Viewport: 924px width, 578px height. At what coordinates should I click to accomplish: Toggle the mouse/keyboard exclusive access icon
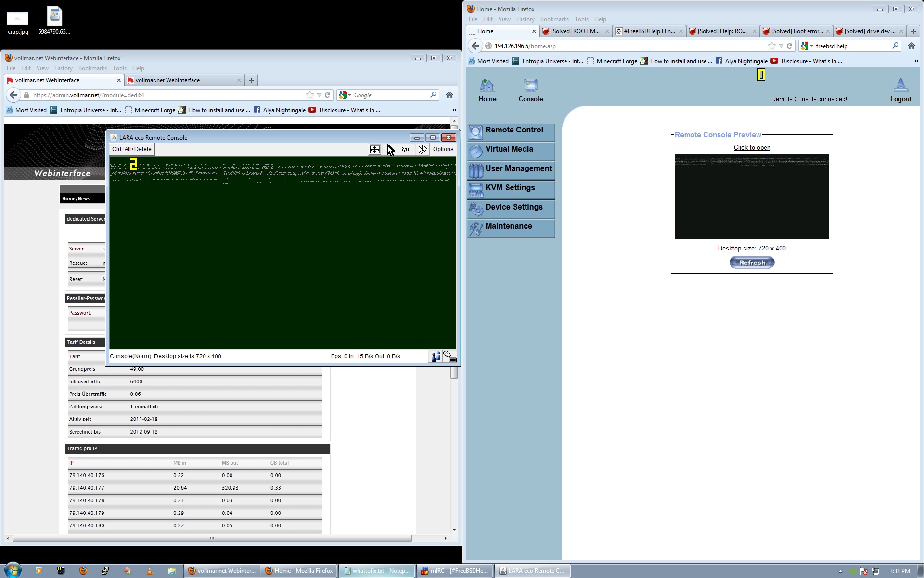point(449,356)
